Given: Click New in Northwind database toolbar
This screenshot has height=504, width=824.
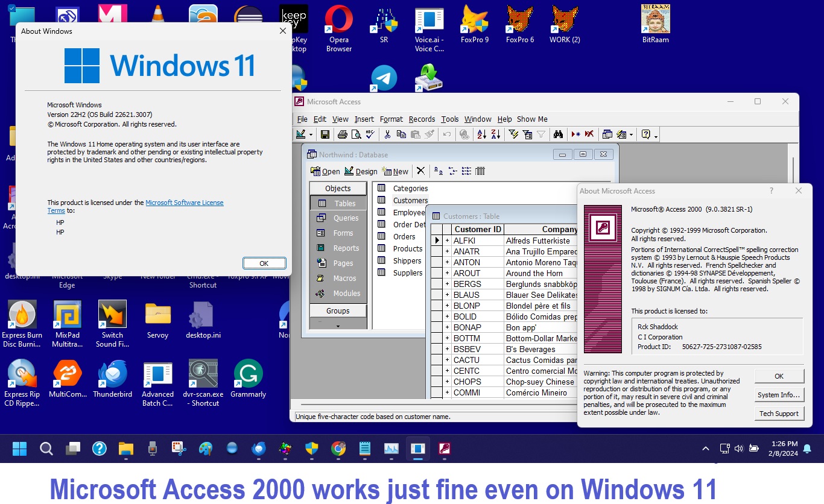Looking at the screenshot, I should (x=395, y=171).
